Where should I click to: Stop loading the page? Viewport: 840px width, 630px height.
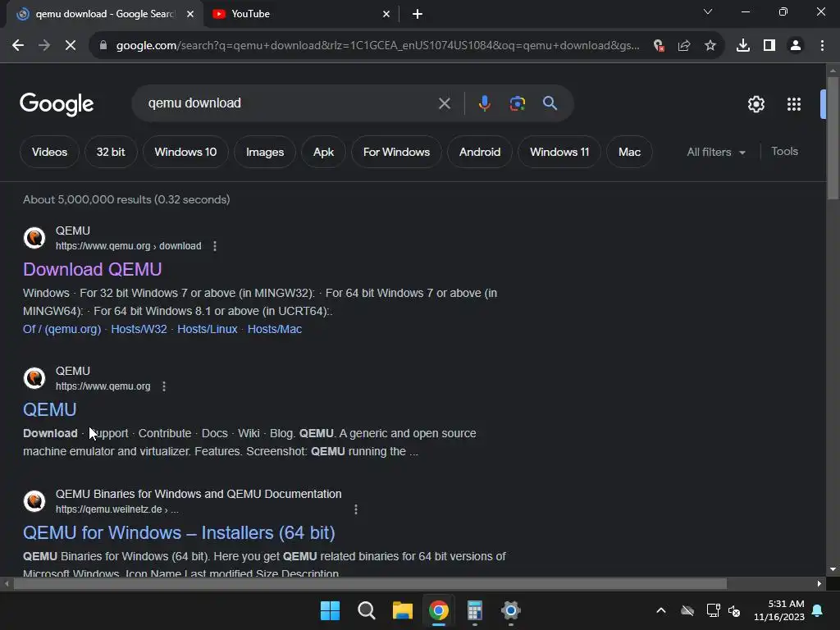coord(71,46)
